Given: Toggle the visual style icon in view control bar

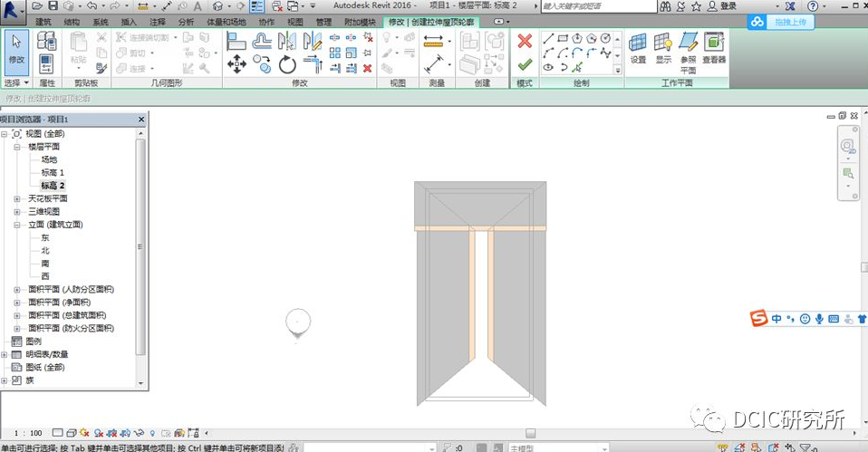Looking at the screenshot, I should click(72, 433).
